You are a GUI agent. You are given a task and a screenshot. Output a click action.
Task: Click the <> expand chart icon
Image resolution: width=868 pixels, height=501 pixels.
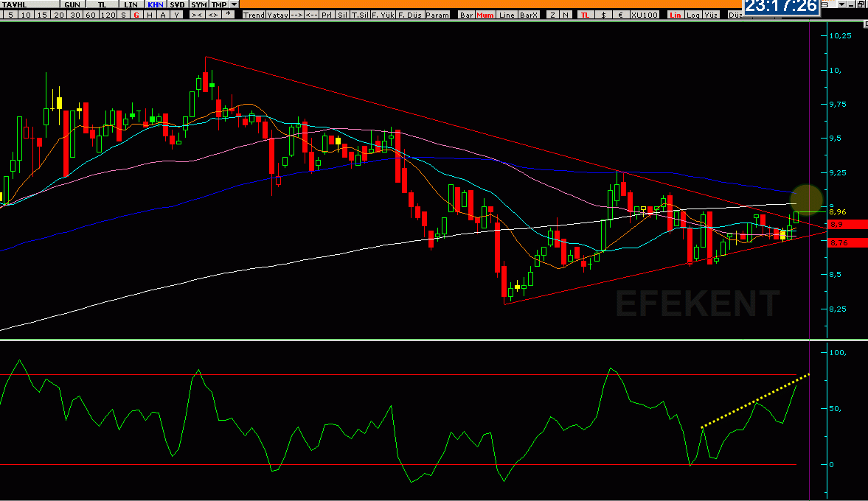[212, 15]
